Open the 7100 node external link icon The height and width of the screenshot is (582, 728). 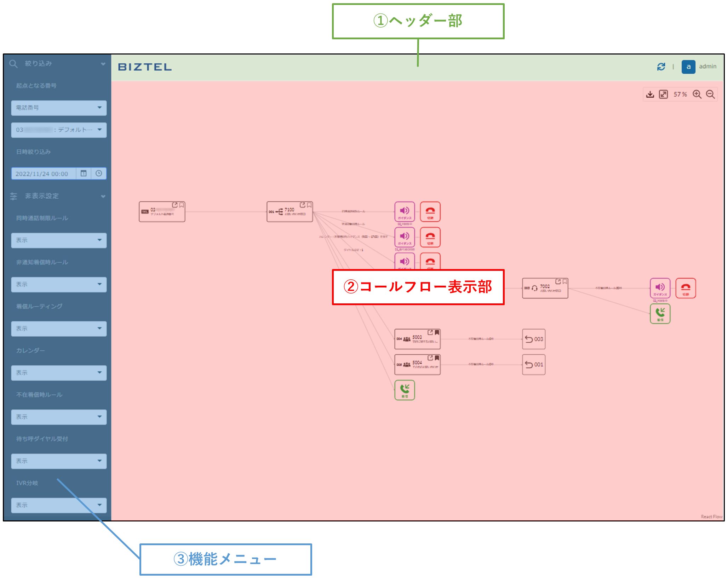(302, 205)
